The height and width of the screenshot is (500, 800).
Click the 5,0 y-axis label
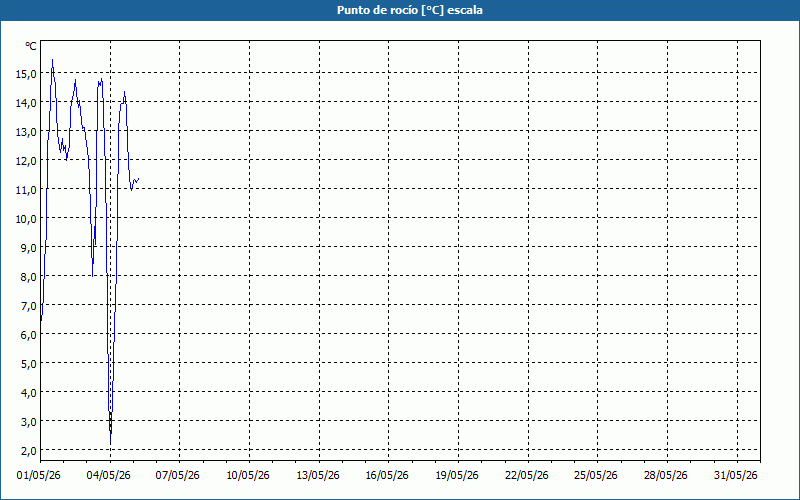[x=29, y=364]
